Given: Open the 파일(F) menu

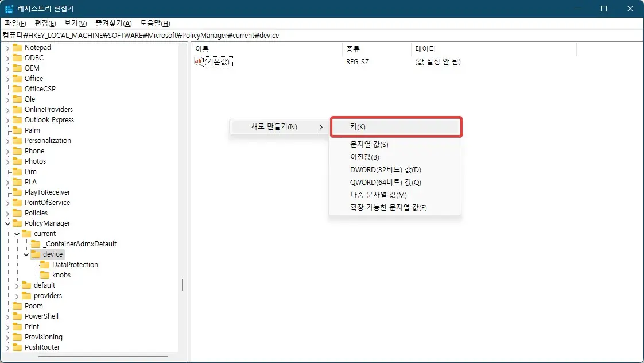Looking at the screenshot, I should point(14,23).
